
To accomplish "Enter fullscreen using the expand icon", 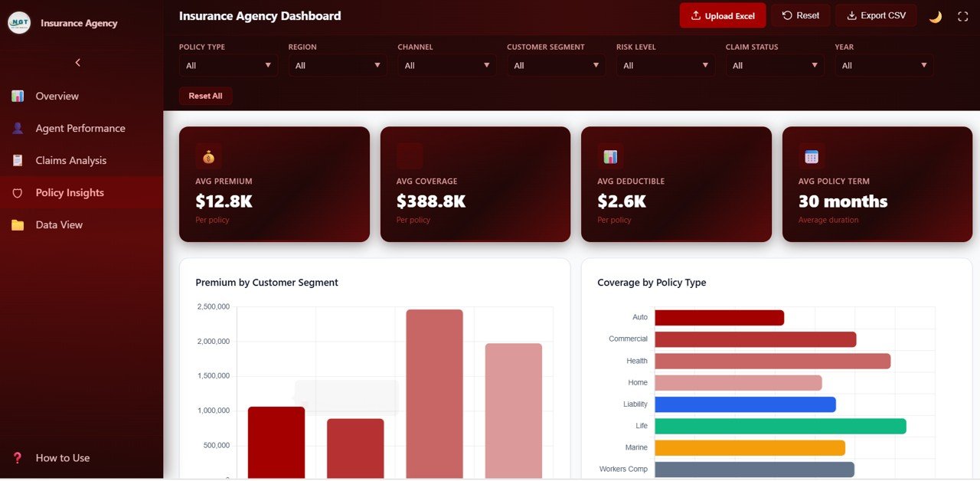I will point(962,16).
